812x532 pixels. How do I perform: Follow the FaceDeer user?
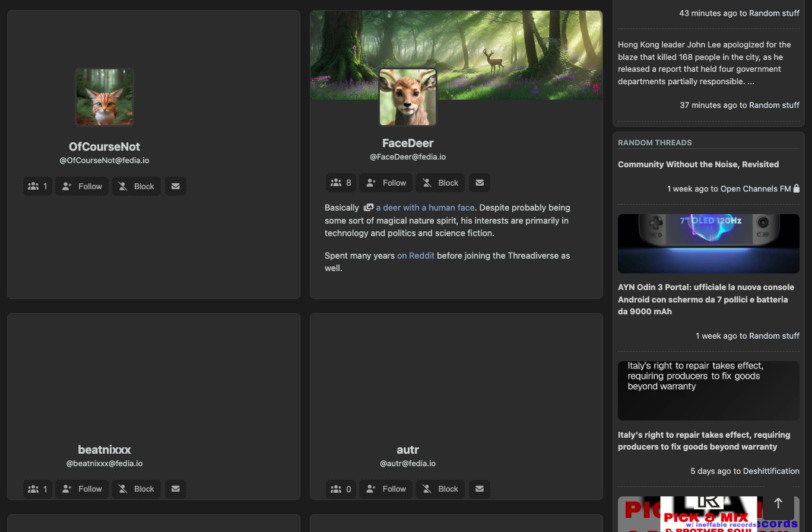[386, 183]
